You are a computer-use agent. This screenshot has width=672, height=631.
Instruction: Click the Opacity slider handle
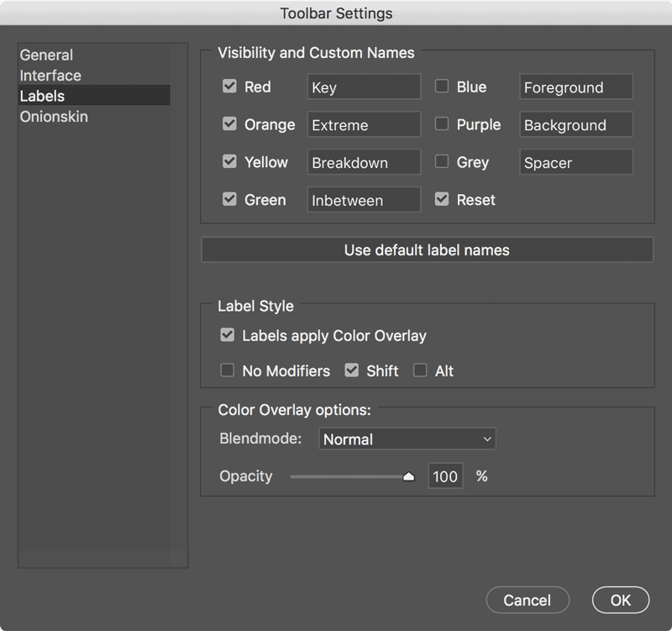[409, 476]
